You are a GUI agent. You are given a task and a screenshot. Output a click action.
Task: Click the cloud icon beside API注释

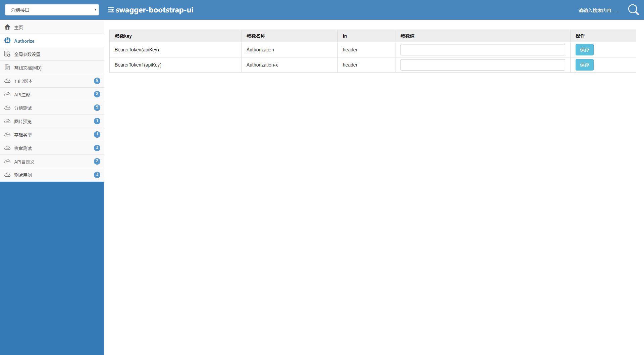(7, 94)
